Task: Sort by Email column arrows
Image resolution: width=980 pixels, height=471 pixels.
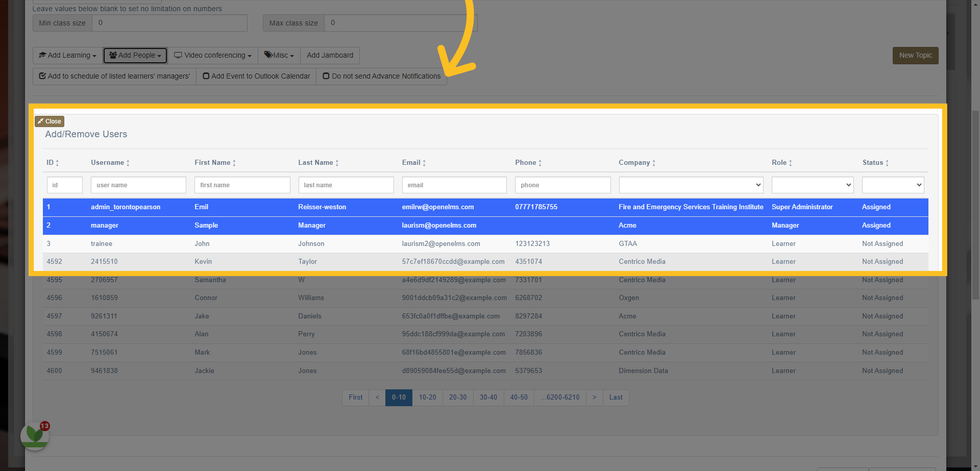Action: click(424, 163)
